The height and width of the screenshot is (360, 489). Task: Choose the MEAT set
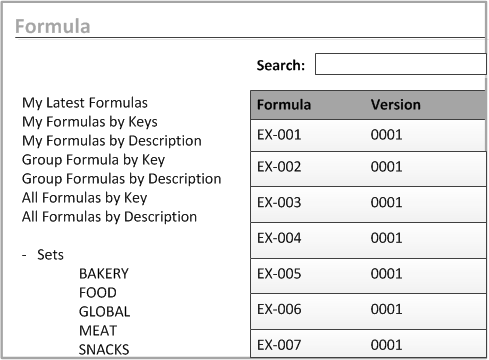click(98, 331)
